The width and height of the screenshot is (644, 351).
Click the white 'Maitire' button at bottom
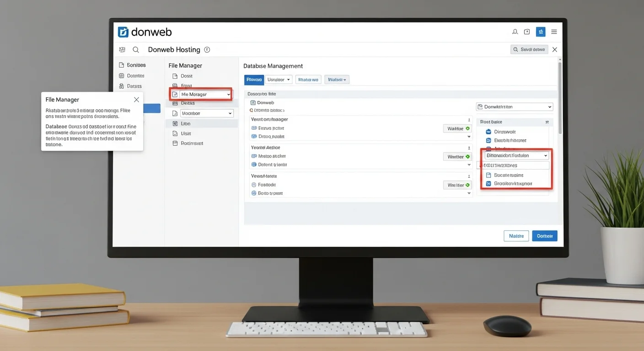[516, 236]
